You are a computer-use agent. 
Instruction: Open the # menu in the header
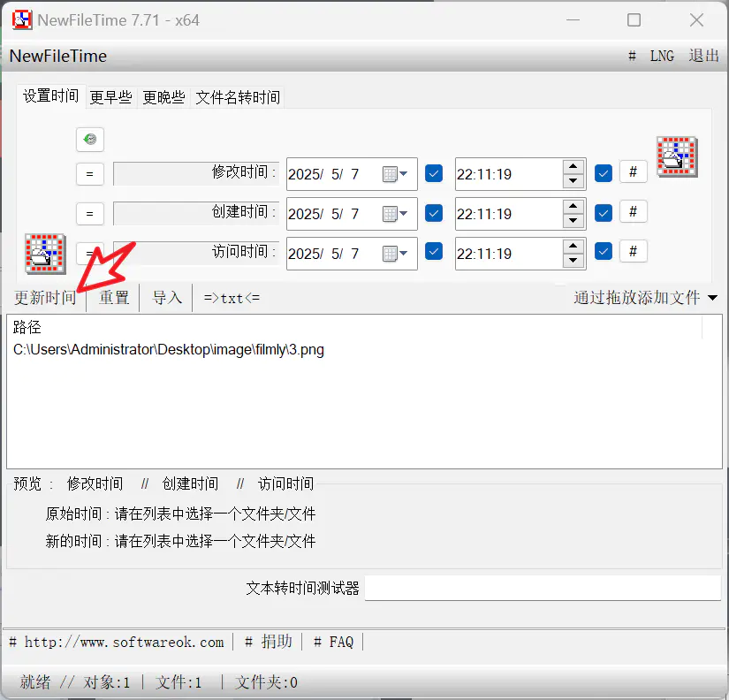[x=632, y=57]
